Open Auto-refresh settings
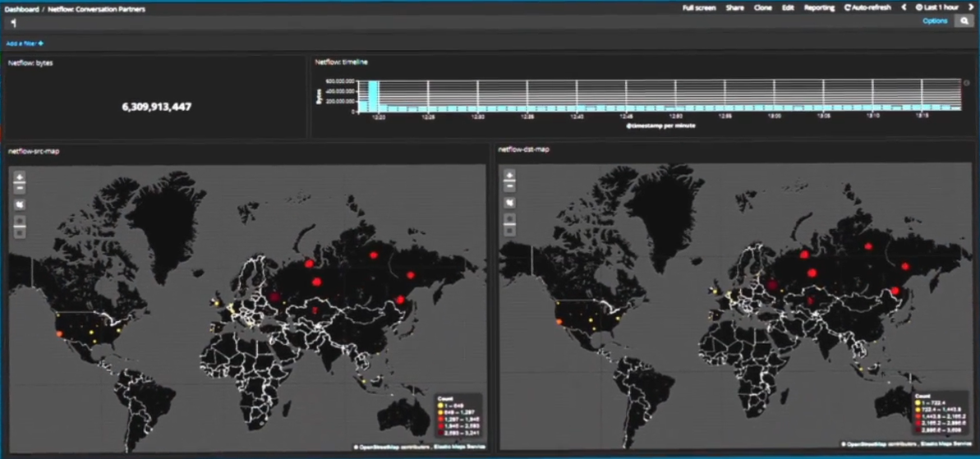980x459 pixels. 867,7
